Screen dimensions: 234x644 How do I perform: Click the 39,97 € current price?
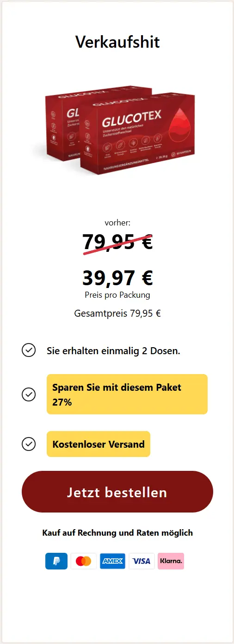pos(117,278)
